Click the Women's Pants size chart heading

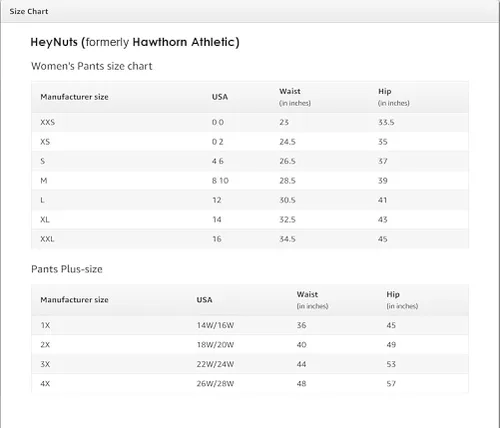[x=92, y=66]
